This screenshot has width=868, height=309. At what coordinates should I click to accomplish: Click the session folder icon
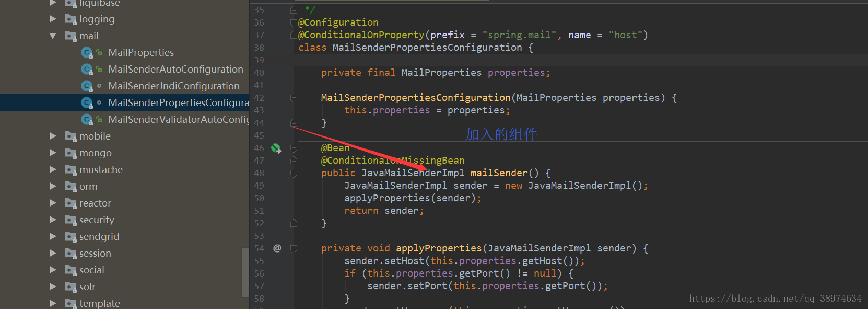point(71,254)
